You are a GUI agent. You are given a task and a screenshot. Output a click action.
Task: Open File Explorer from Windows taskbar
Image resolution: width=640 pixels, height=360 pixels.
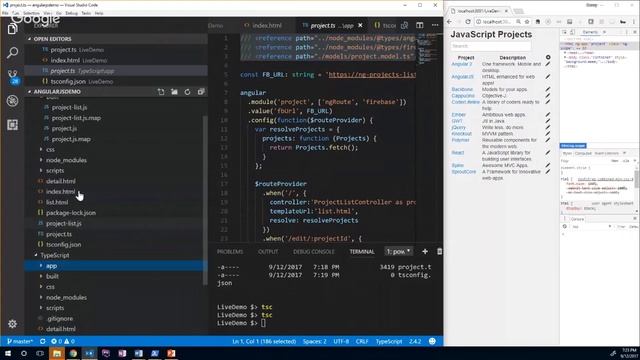click(57, 353)
